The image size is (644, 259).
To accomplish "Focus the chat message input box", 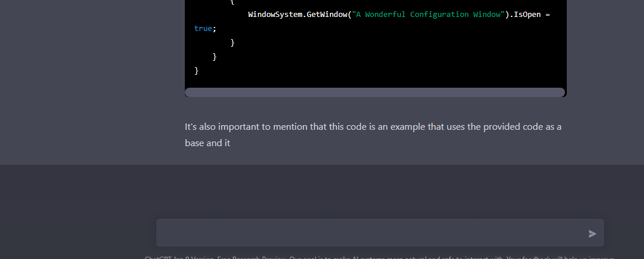I will (371, 233).
